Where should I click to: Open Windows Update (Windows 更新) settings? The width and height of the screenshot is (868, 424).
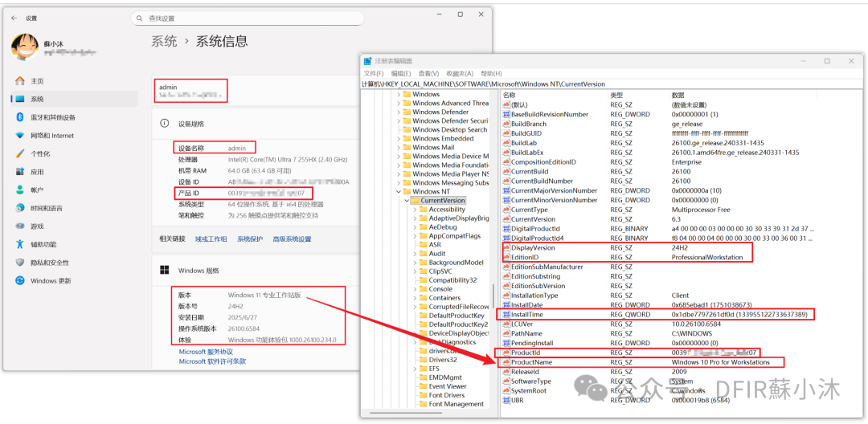pyautogui.click(x=74, y=281)
